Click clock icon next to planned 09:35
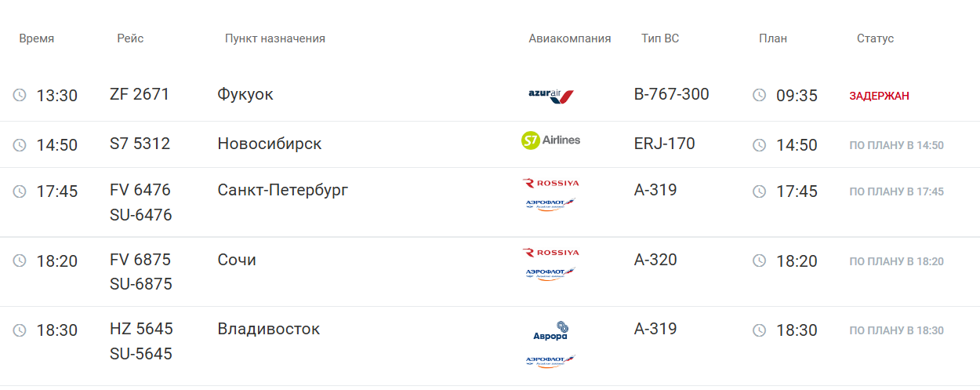The width and height of the screenshot is (980, 390). 759,96
